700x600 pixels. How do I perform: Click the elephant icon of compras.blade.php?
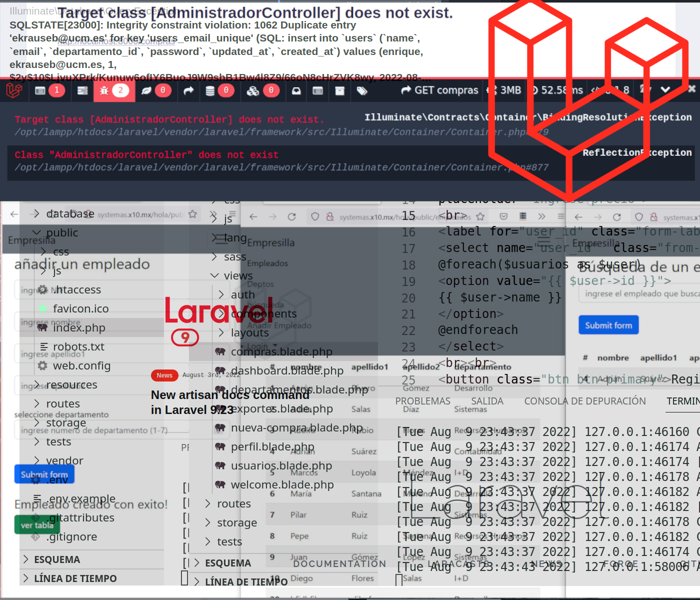pyautogui.click(x=220, y=351)
